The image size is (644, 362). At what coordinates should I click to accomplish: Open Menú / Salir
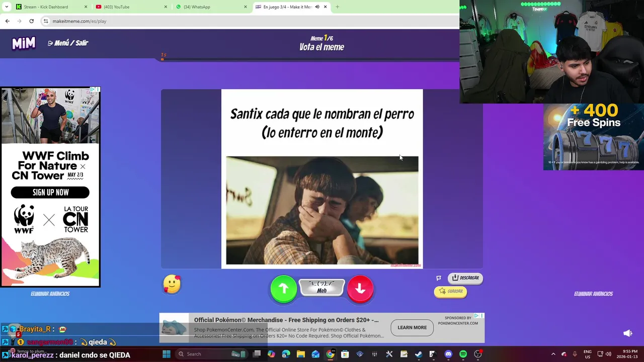(68, 43)
